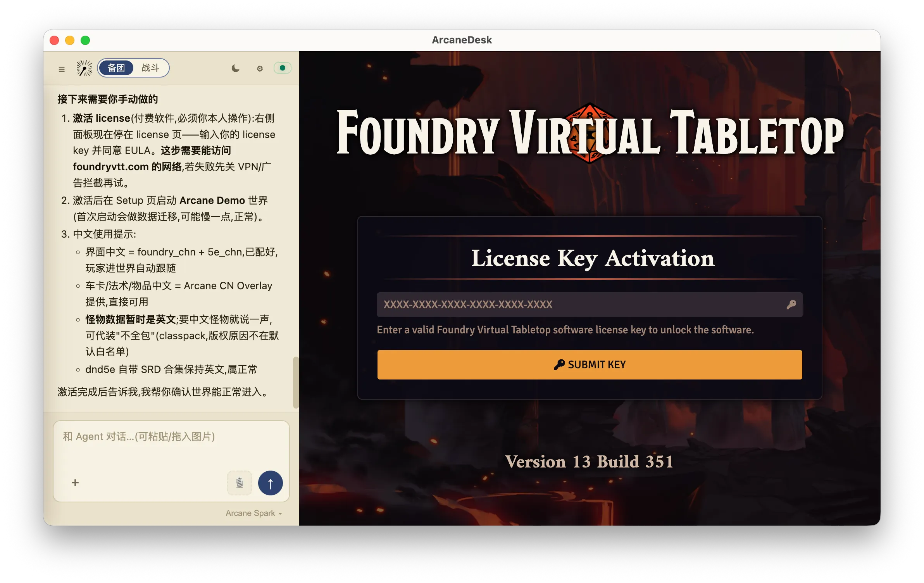The image size is (924, 583).
Task: Click the 激活完成后告诉我 closing line
Action: click(x=164, y=392)
